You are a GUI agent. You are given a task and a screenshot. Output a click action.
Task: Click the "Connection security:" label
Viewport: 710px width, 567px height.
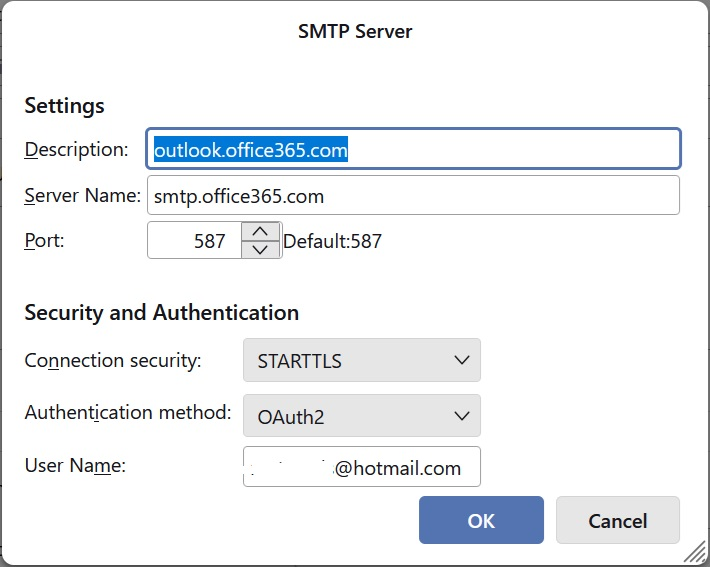click(x=113, y=360)
